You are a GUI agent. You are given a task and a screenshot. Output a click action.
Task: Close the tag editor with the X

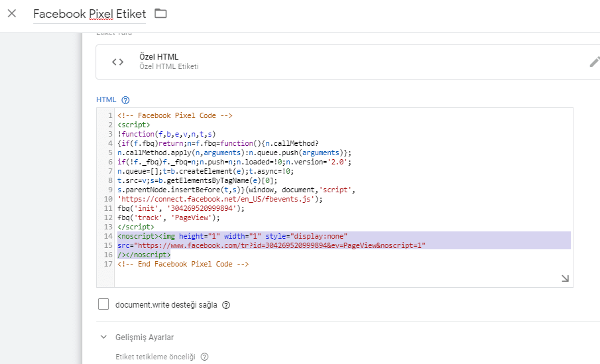tap(12, 13)
